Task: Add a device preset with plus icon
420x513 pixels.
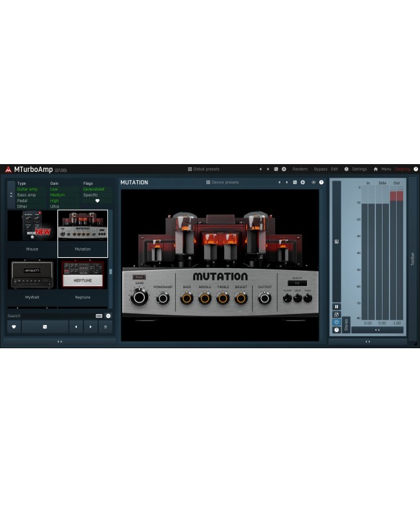Action: [303, 182]
